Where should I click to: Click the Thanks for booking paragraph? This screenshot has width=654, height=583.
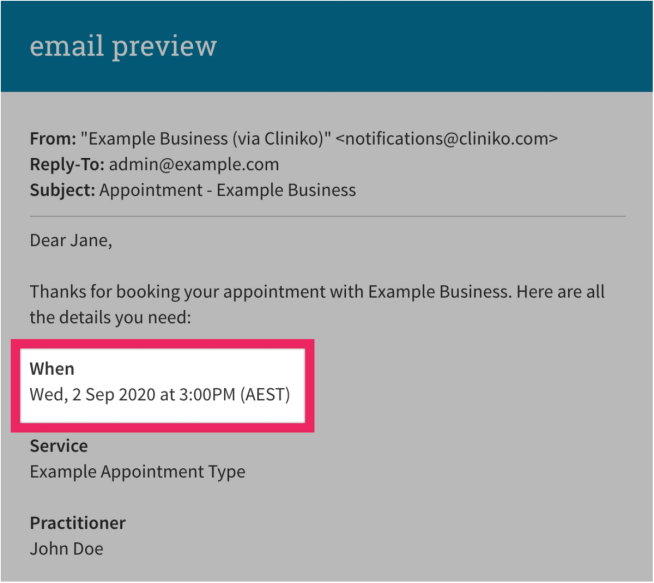click(x=317, y=304)
